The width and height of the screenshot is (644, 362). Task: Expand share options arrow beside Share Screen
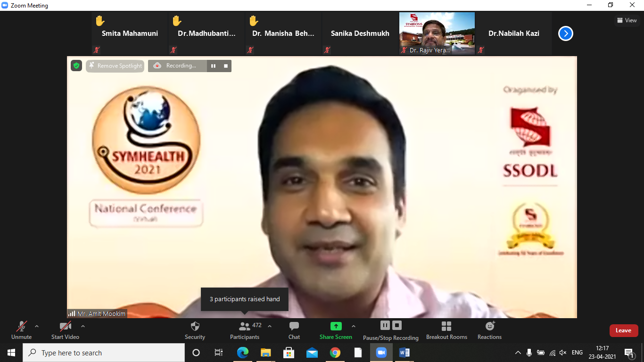354,326
